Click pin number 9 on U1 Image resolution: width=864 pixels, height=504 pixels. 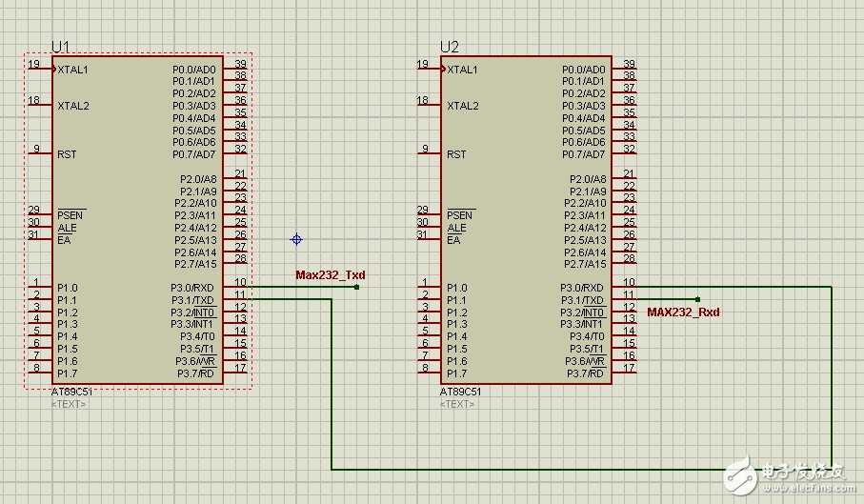(x=36, y=149)
